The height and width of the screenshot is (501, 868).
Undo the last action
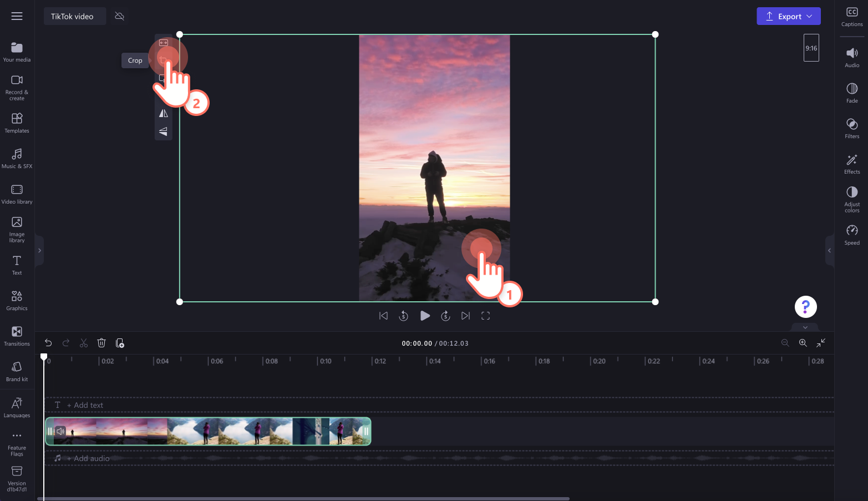(x=48, y=343)
